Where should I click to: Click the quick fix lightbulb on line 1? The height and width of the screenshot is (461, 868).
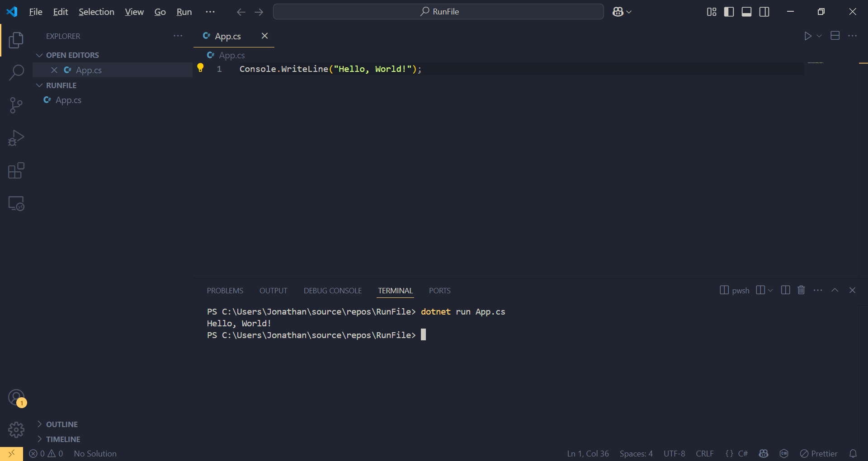201,68
